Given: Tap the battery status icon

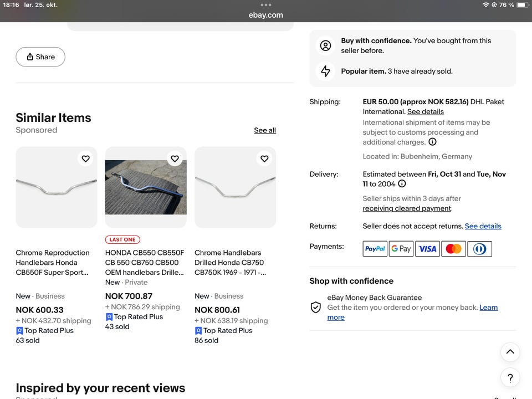Looking at the screenshot, I should point(522,5).
